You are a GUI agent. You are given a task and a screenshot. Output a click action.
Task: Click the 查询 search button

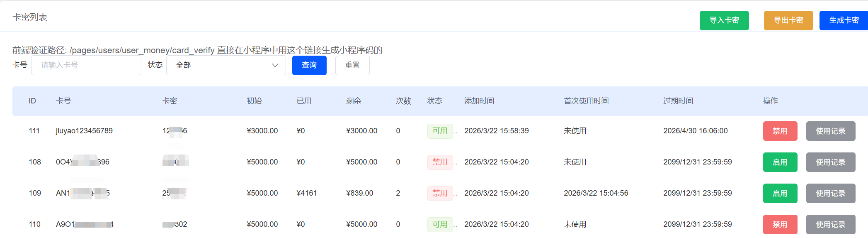coord(309,65)
